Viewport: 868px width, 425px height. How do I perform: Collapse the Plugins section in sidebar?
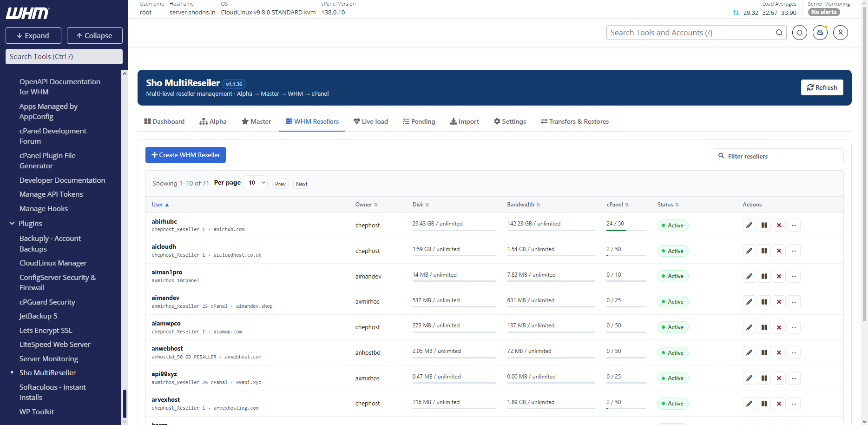(12, 224)
